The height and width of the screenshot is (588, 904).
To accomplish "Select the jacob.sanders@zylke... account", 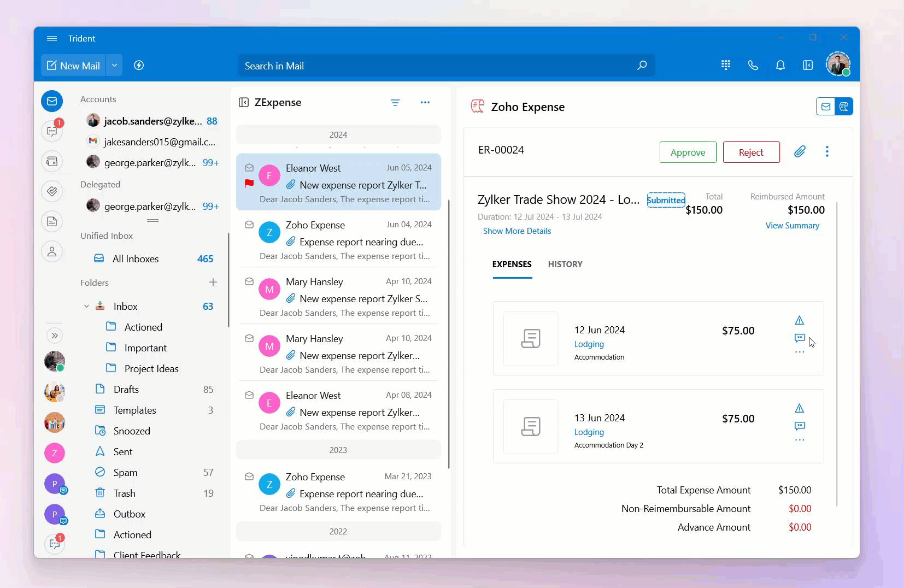I will tap(151, 121).
